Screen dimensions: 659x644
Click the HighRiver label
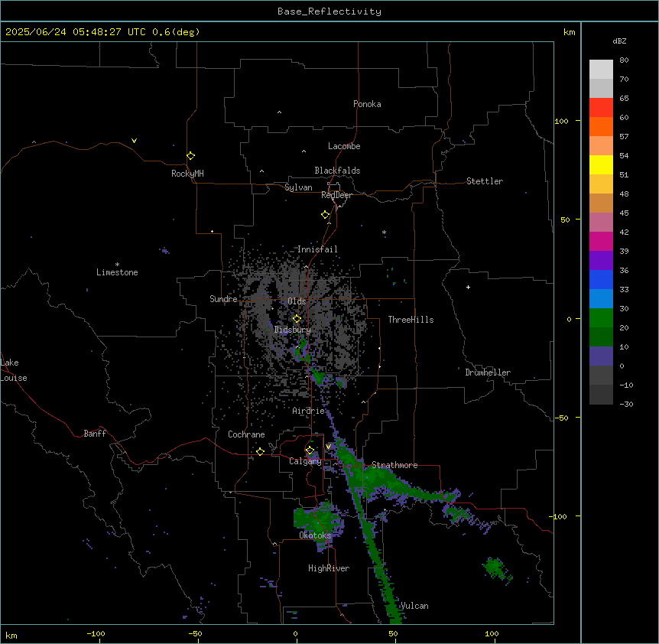coord(329,568)
